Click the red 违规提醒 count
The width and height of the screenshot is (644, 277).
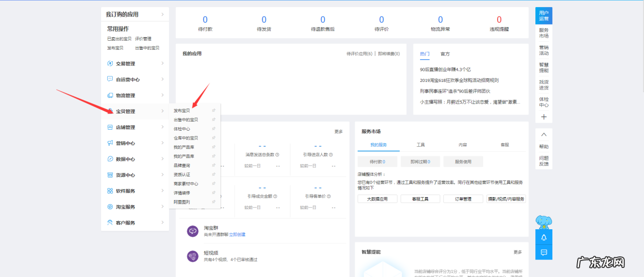499,20
